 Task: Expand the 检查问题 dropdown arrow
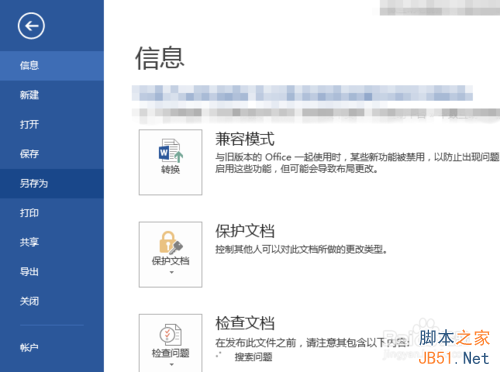[171, 364]
